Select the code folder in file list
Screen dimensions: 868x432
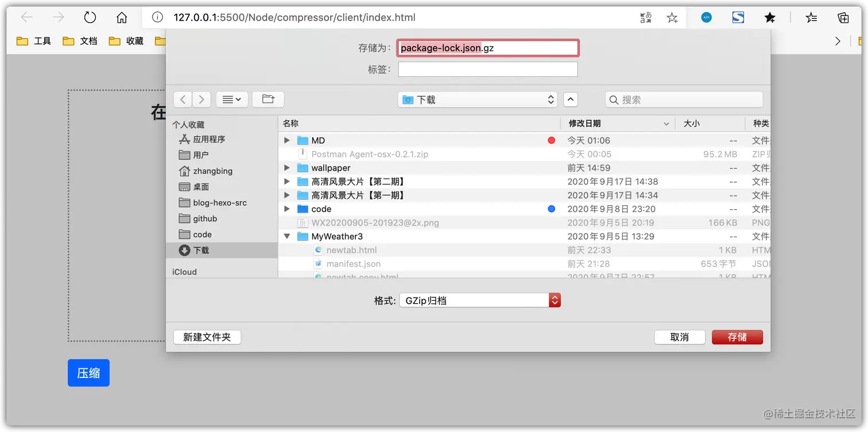click(x=321, y=209)
